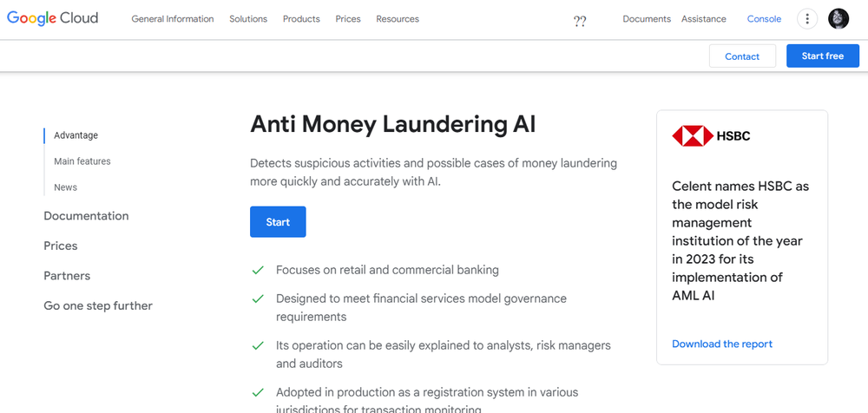Open the three-dot more options menu
Viewport: 868px width, 413px height.
point(807,19)
